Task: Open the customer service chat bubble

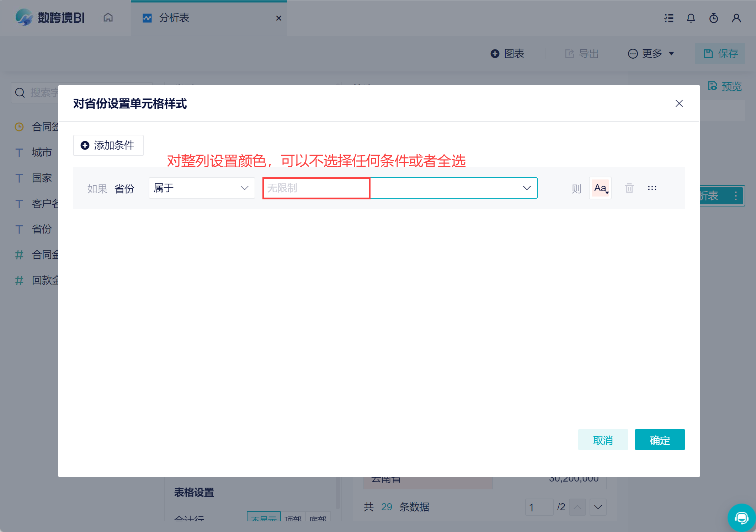Action: click(741, 518)
